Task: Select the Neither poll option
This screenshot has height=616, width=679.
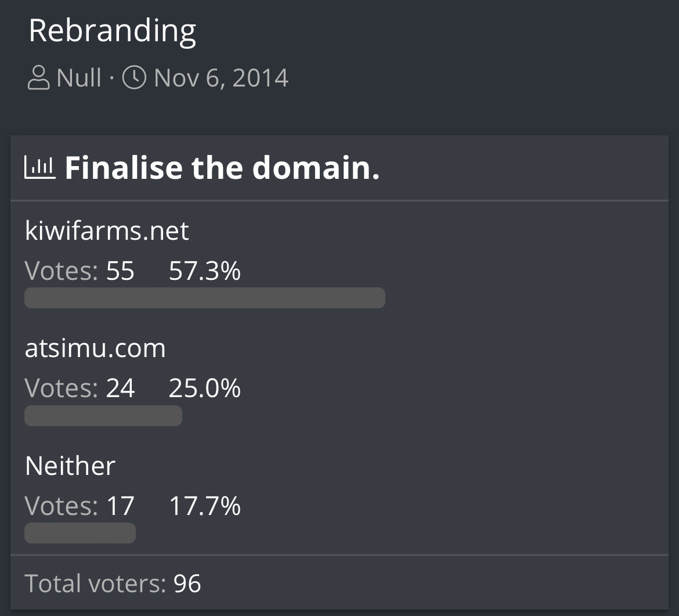Action: point(70,466)
